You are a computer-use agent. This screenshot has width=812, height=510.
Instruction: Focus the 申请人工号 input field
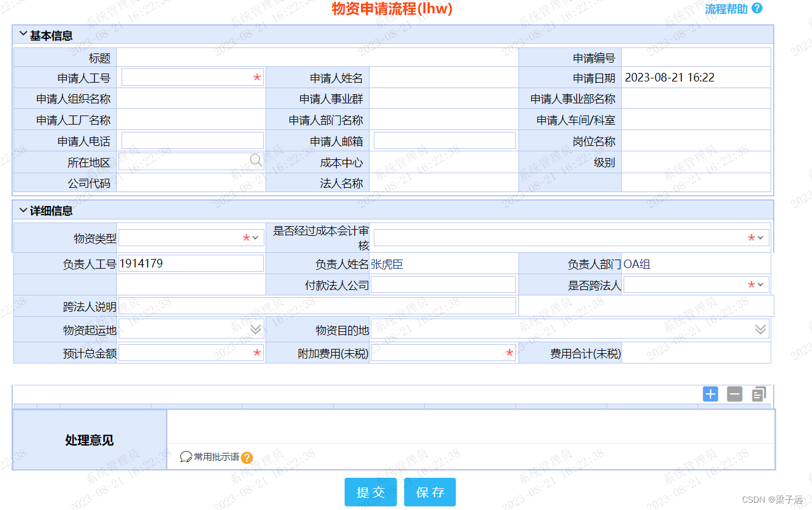click(x=193, y=77)
